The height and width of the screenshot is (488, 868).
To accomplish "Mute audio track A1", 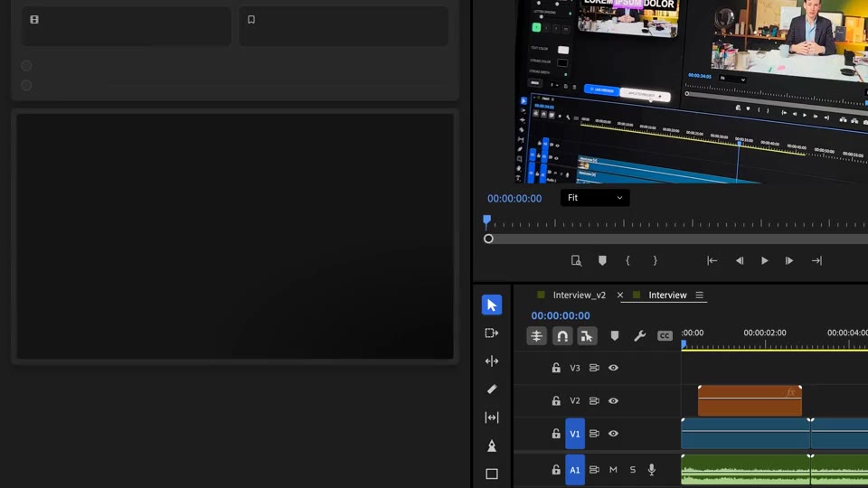I will (x=613, y=470).
